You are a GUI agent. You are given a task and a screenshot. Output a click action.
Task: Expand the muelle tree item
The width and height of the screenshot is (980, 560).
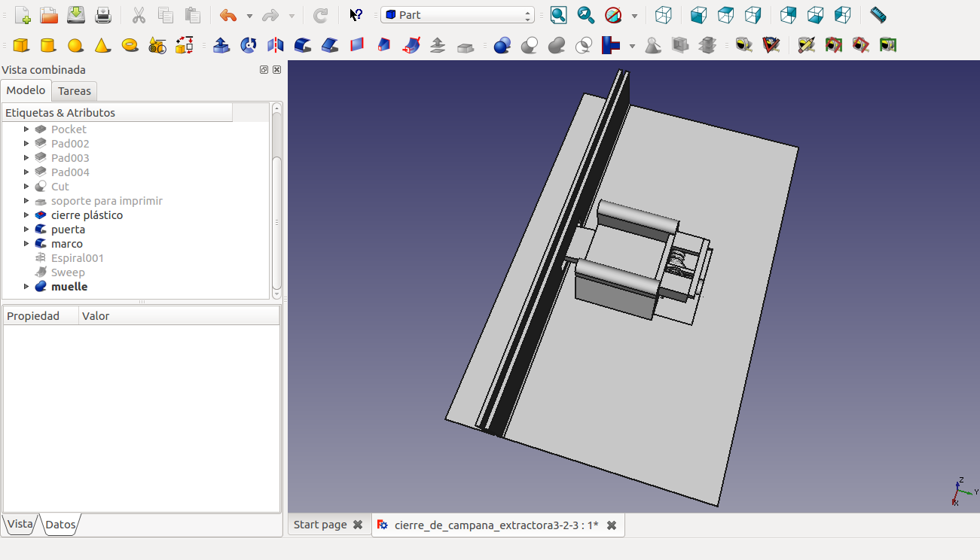pyautogui.click(x=26, y=287)
